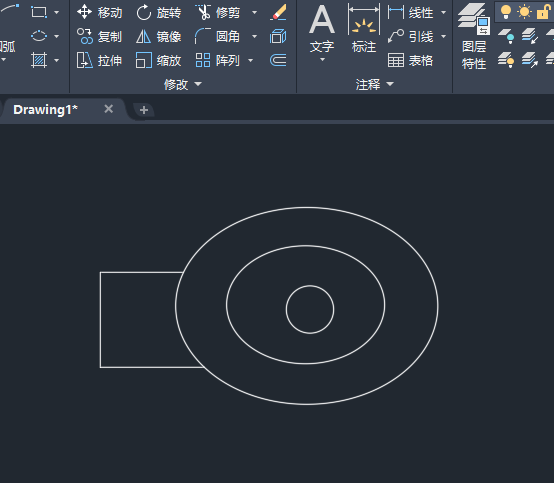Select the Move (移动) tool
This screenshot has height=483, width=554.
click(100, 12)
